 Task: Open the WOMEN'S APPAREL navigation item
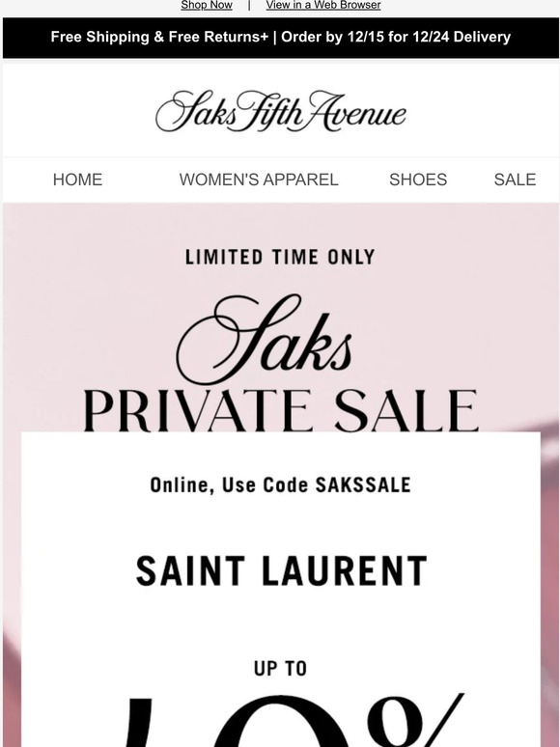click(x=259, y=180)
